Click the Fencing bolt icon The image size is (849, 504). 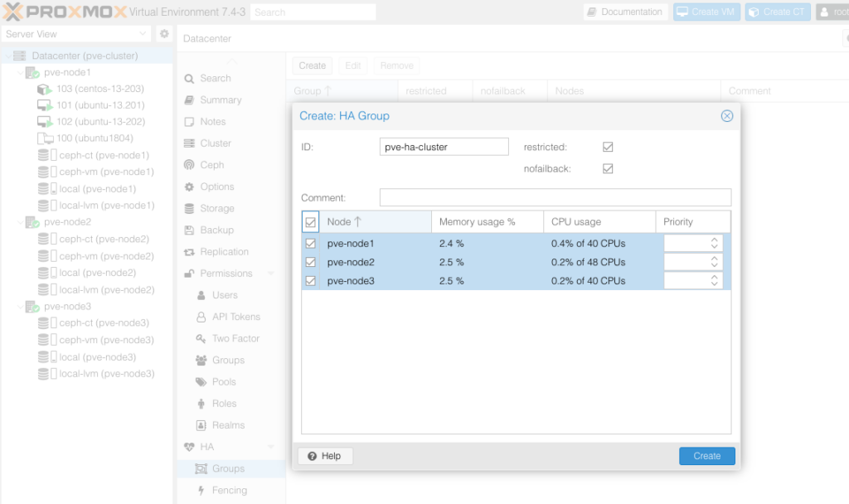(201, 490)
